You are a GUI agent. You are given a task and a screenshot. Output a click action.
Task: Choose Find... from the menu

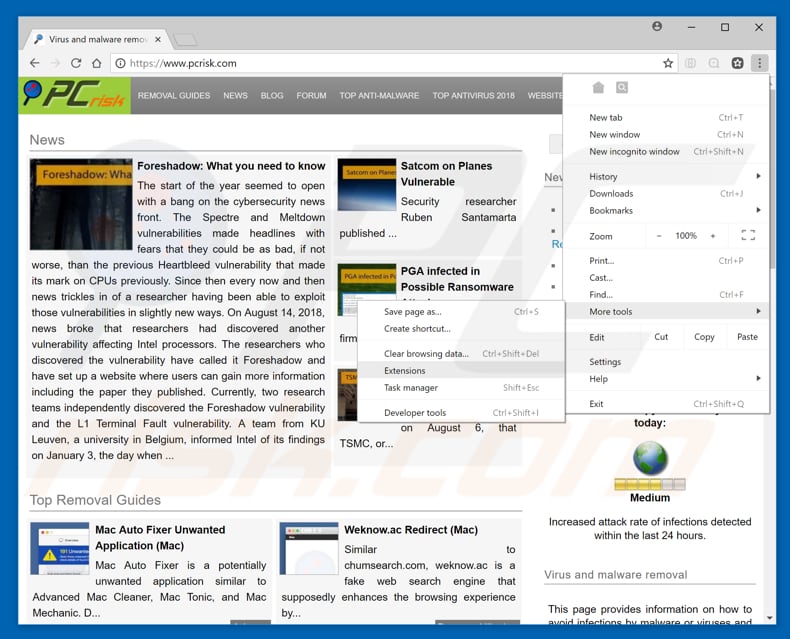point(667,295)
